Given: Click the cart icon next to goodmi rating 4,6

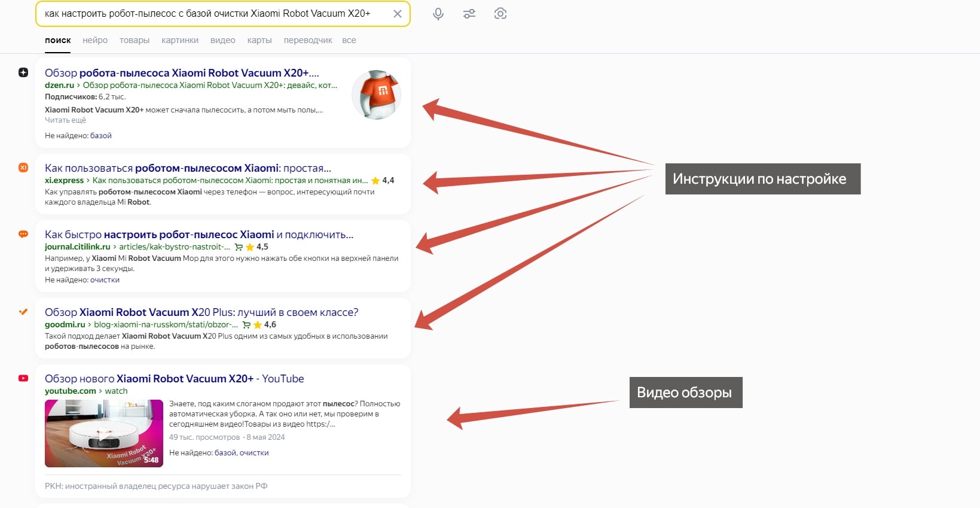Looking at the screenshot, I should tap(246, 325).
